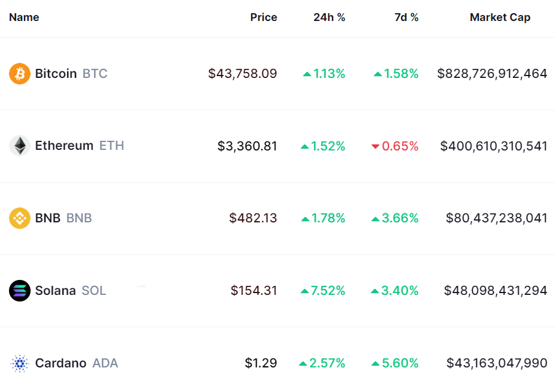Open the Solana name link
This screenshot has height=392, width=555.
pyautogui.click(x=55, y=291)
